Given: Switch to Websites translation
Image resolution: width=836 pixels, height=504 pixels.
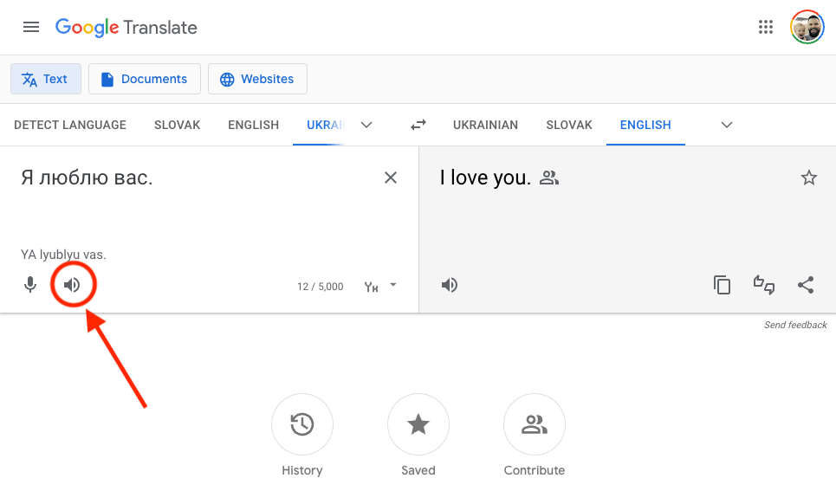Looking at the screenshot, I should 257,79.
